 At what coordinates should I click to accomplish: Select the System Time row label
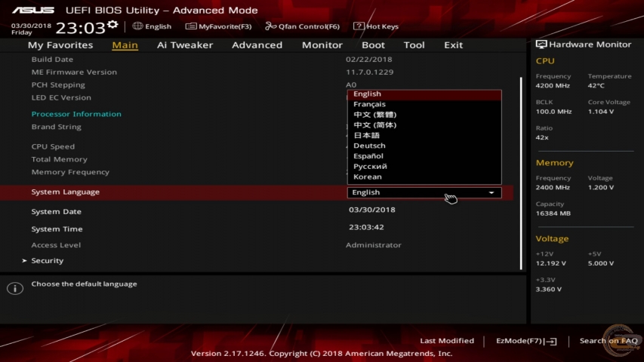click(x=57, y=229)
